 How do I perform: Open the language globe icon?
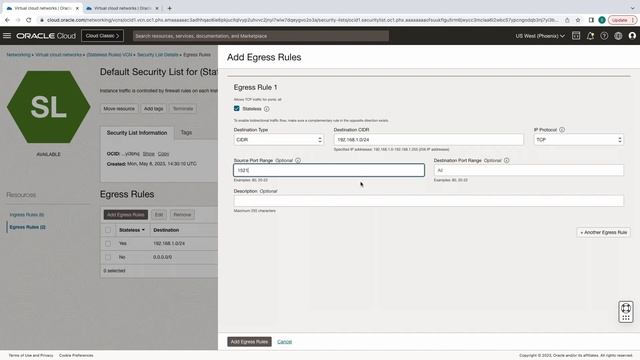click(618, 36)
